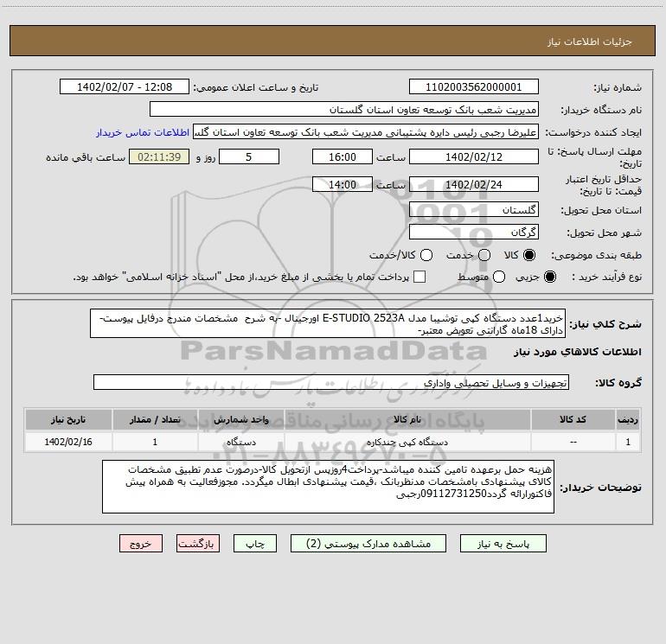Click the خروج exit button
Image resolution: width=666 pixels, height=644 pixels.
point(141,544)
